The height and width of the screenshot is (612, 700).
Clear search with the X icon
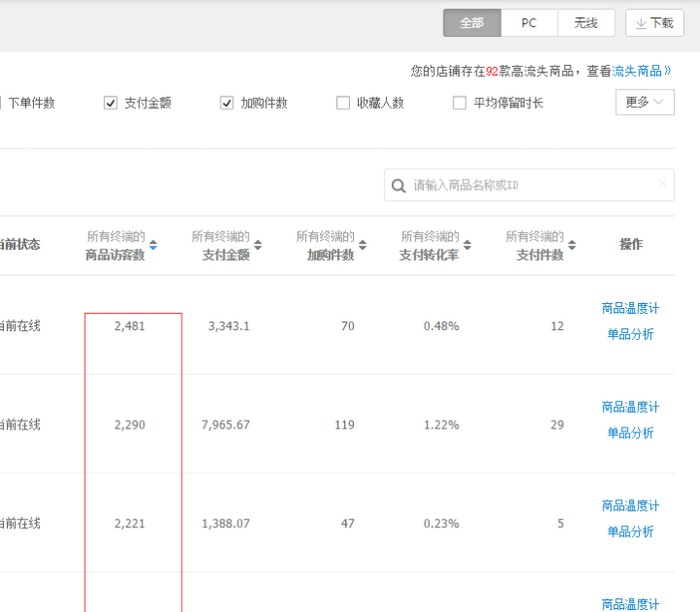(662, 184)
